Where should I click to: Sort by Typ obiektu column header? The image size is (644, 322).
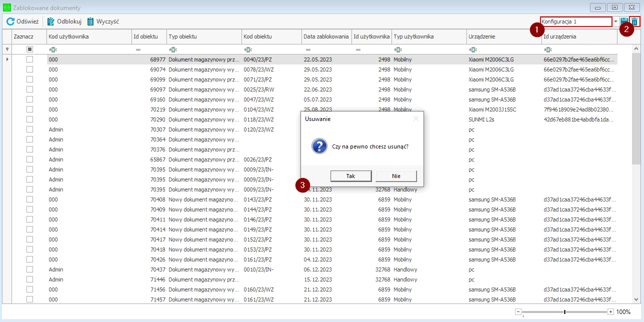204,37
